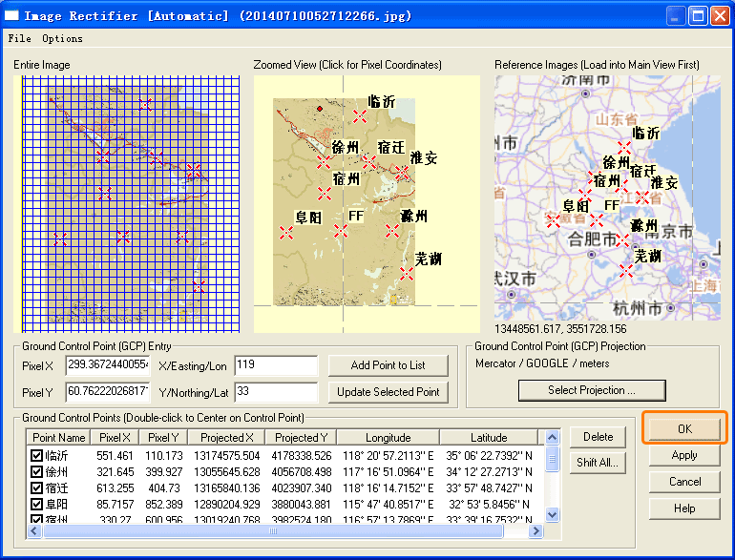The image size is (735, 560).
Task: Click the Pixel Y input field
Action: 108,392
